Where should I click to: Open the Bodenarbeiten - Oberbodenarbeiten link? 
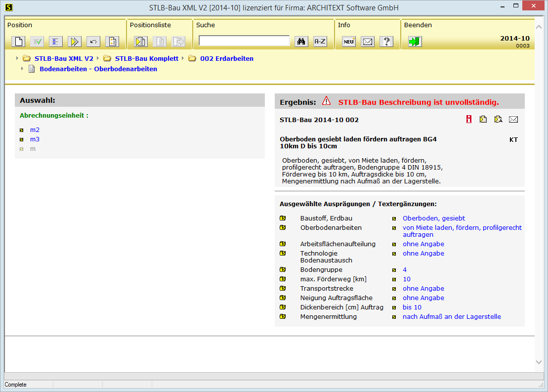coord(98,69)
